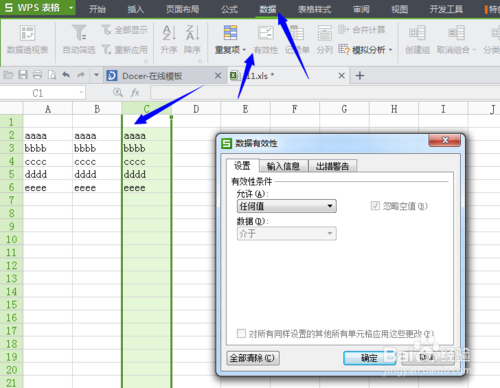Switch to the 插入 ribbon tab
Screen dimensions: 500x388
click(136, 9)
